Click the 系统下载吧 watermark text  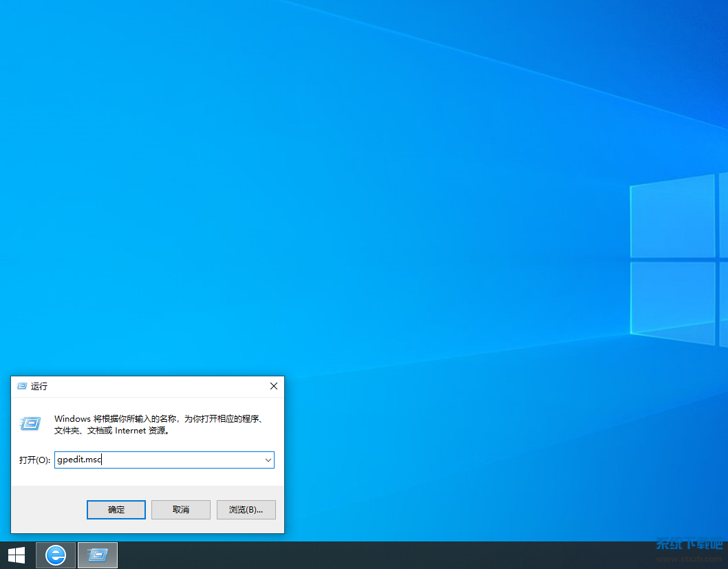[x=688, y=544]
